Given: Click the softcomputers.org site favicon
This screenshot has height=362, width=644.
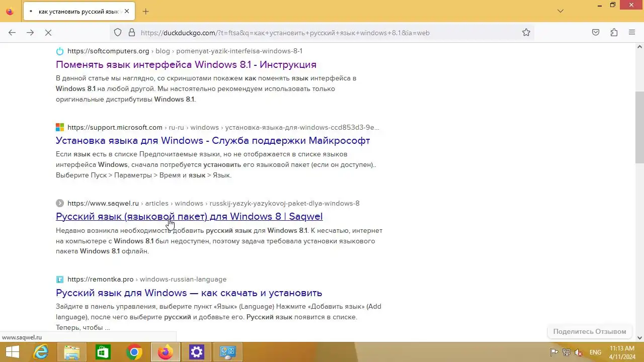Looking at the screenshot, I should 60,51.
